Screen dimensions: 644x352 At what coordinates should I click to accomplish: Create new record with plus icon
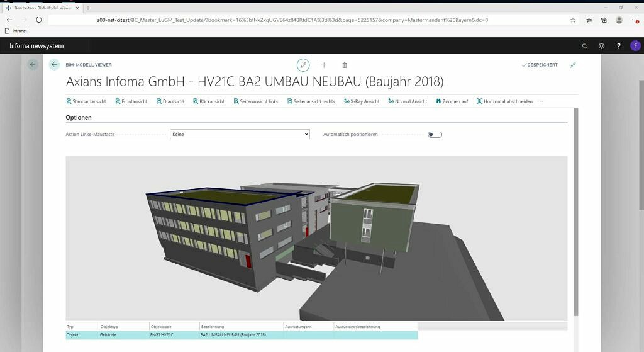tap(324, 65)
